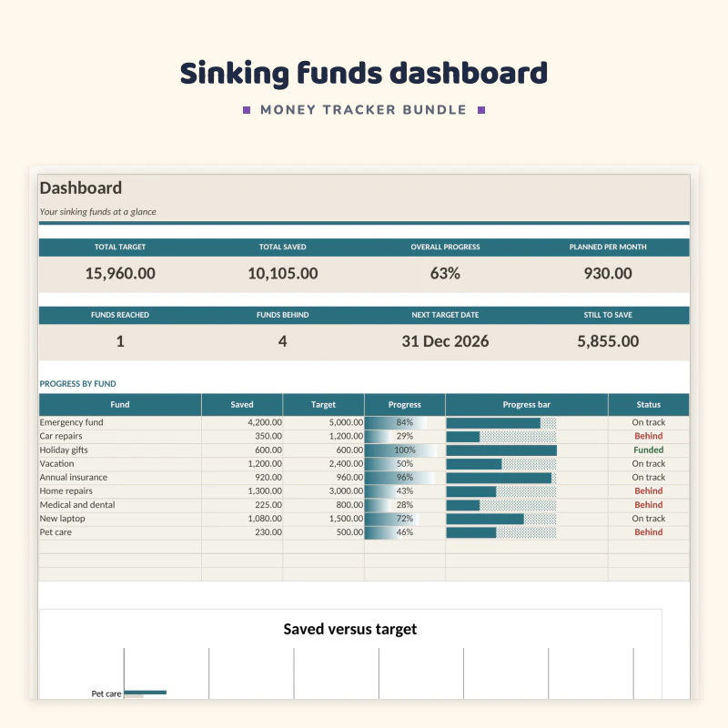The height and width of the screenshot is (728, 728).
Task: Click Medical and dental saved 225.00
Action: click(x=268, y=505)
